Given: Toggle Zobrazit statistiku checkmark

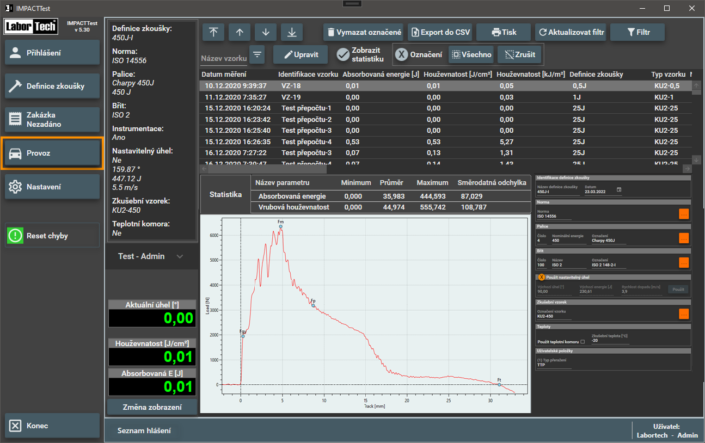Looking at the screenshot, I should coord(360,54).
